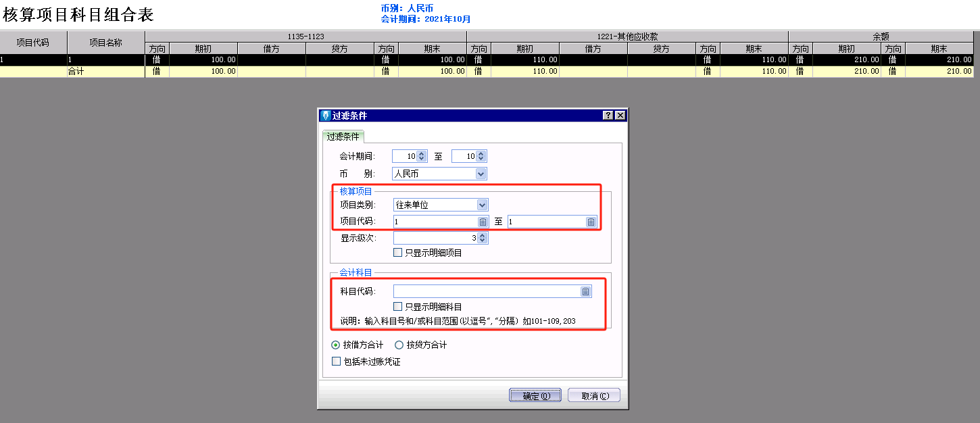Screen dimensions: 980x423
Task: Click 核算项目科目组合表 report title
Action: (x=78, y=14)
